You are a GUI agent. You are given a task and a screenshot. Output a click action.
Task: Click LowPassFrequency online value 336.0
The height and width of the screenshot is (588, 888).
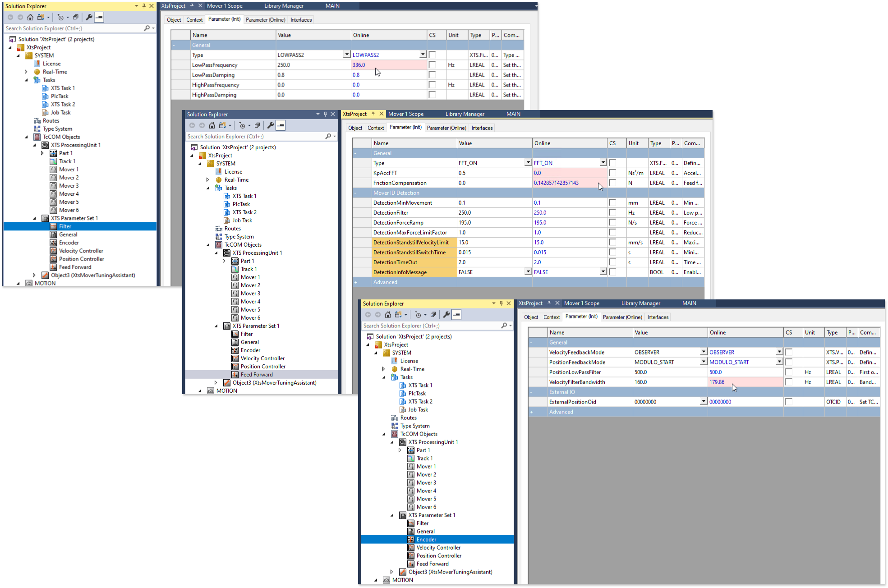tap(389, 65)
